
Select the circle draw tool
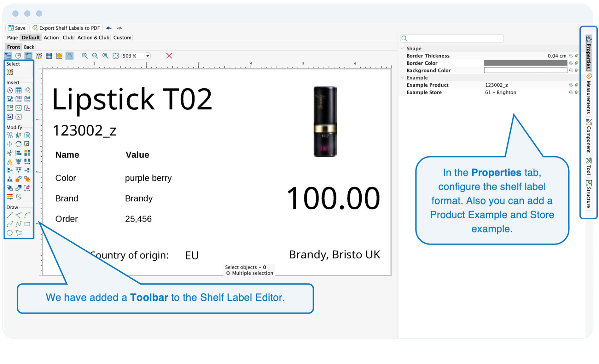pyautogui.click(x=10, y=233)
